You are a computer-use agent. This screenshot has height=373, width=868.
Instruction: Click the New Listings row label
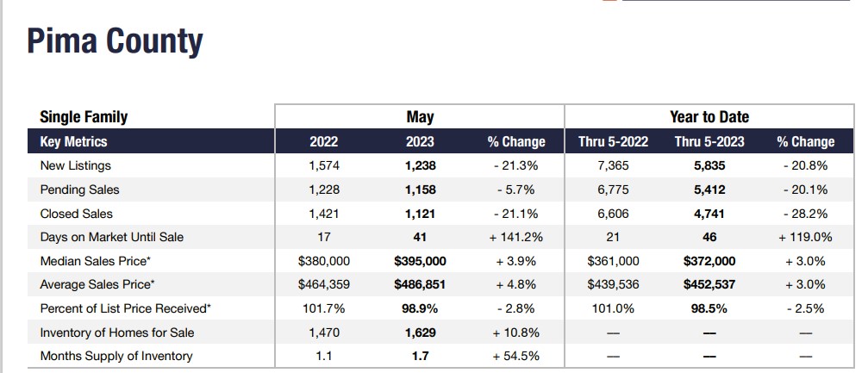pyautogui.click(x=76, y=165)
